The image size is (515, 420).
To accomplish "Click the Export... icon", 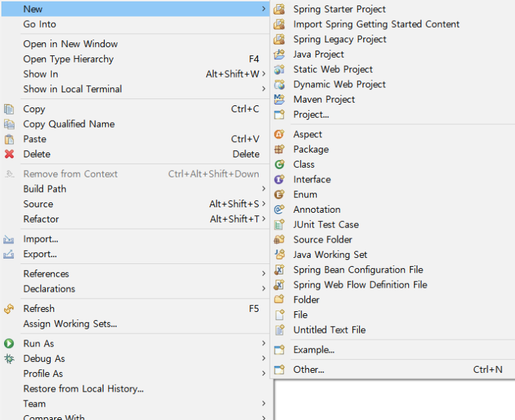I will point(9,254).
